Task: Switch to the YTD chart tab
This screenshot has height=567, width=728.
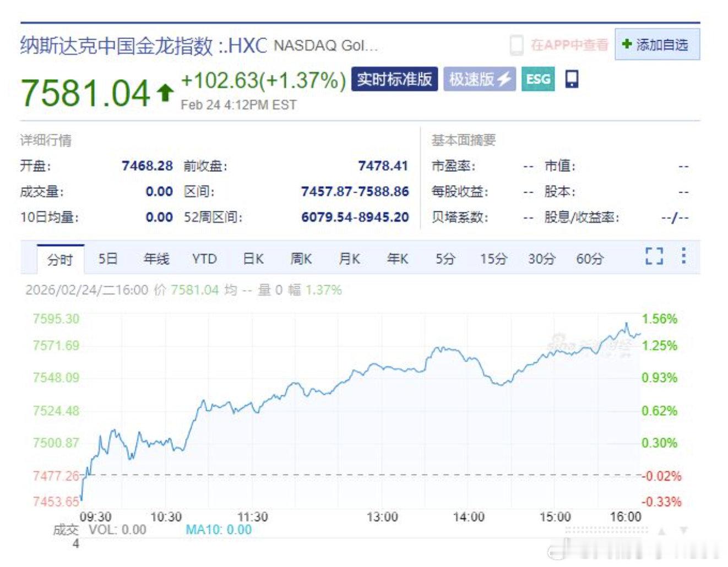Action: tap(204, 259)
